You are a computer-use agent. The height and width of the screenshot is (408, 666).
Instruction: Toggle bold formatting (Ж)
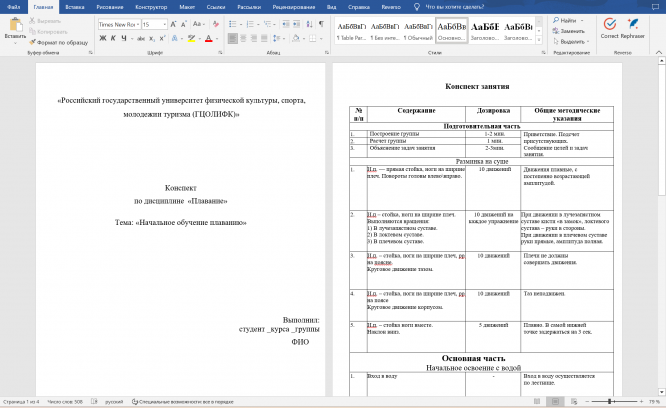(103, 38)
